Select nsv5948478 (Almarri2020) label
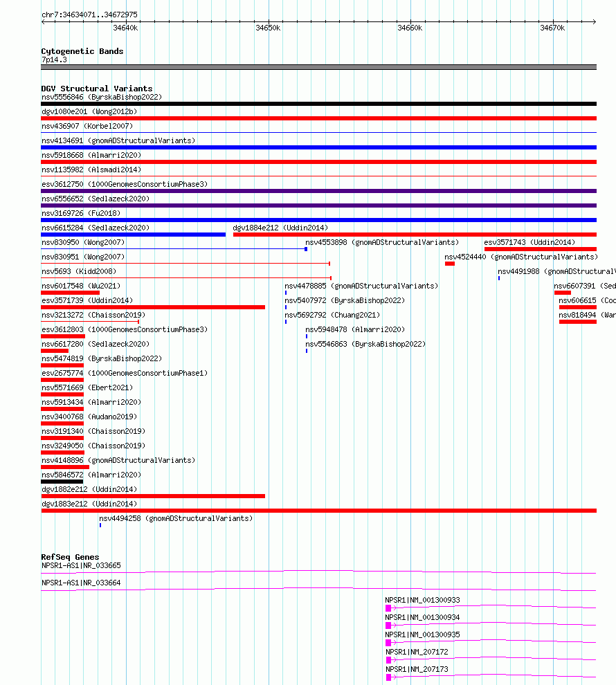 355,329
